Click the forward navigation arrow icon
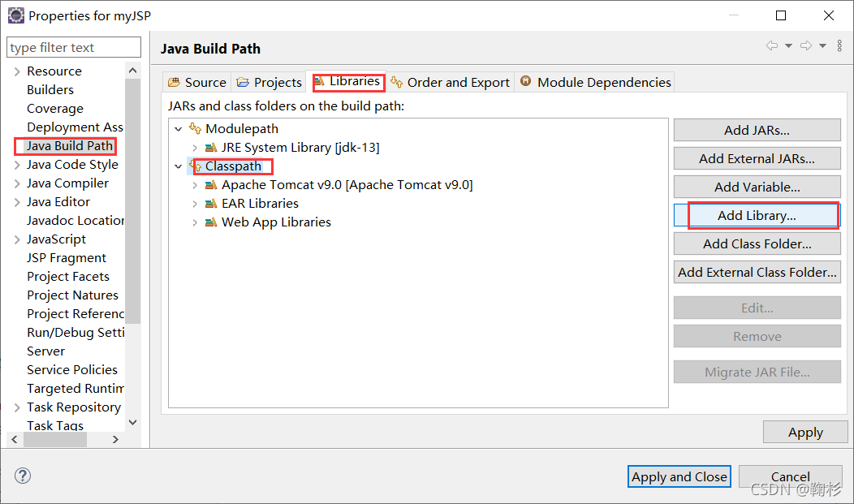854x504 pixels. (806, 45)
